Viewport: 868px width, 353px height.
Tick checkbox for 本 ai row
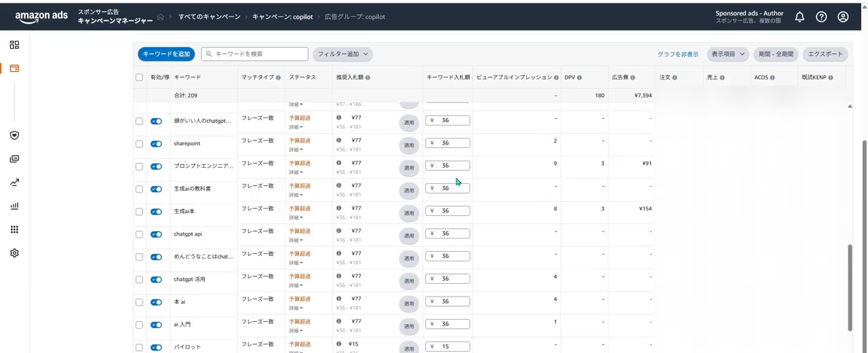pyautogui.click(x=139, y=303)
